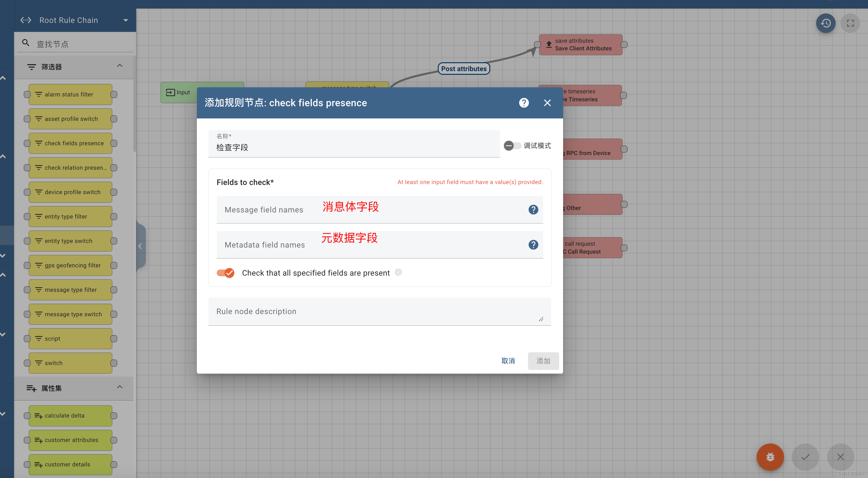Select the check relation presence node
Image resolution: width=868 pixels, height=478 pixels.
coord(71,168)
